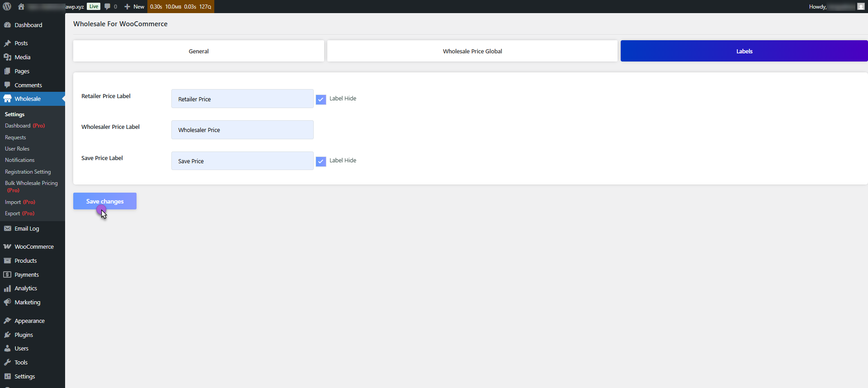Open the comments bubble icon in admin bar

108,6
